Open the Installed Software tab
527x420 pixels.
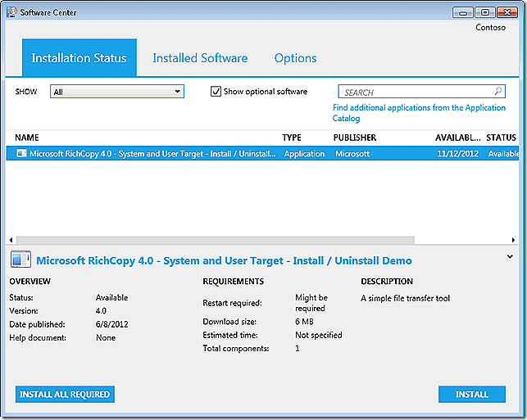click(x=200, y=58)
